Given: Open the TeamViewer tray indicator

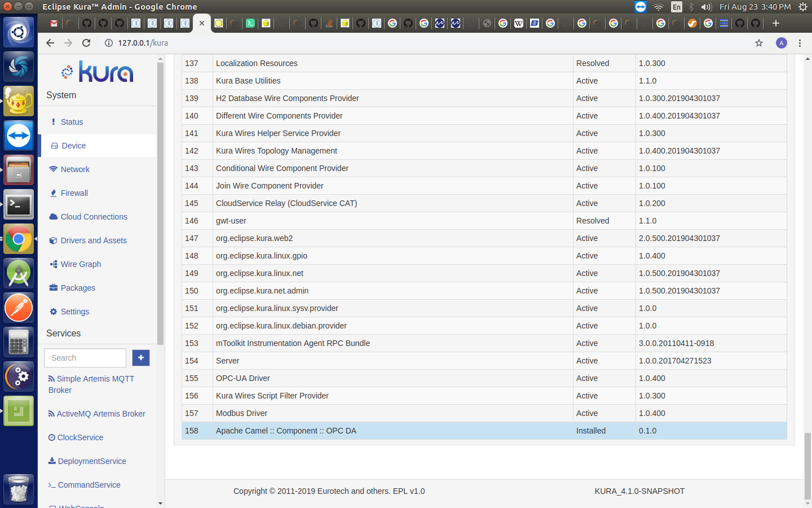Looking at the screenshot, I should (x=641, y=7).
